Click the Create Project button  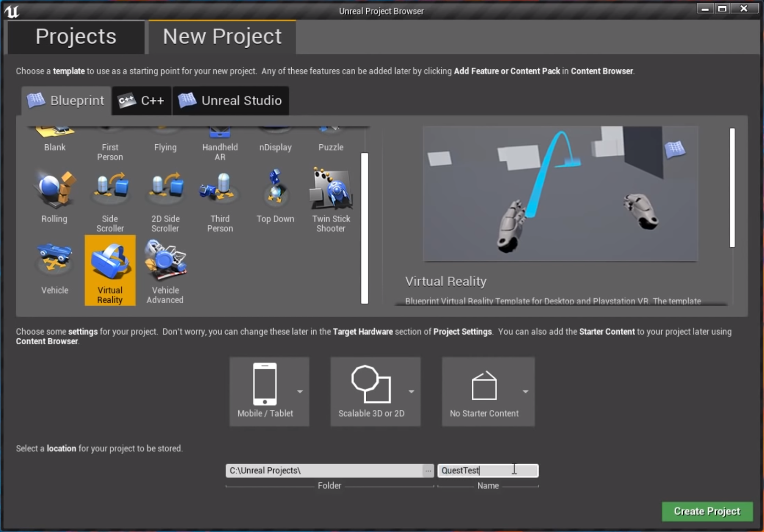[x=707, y=511]
